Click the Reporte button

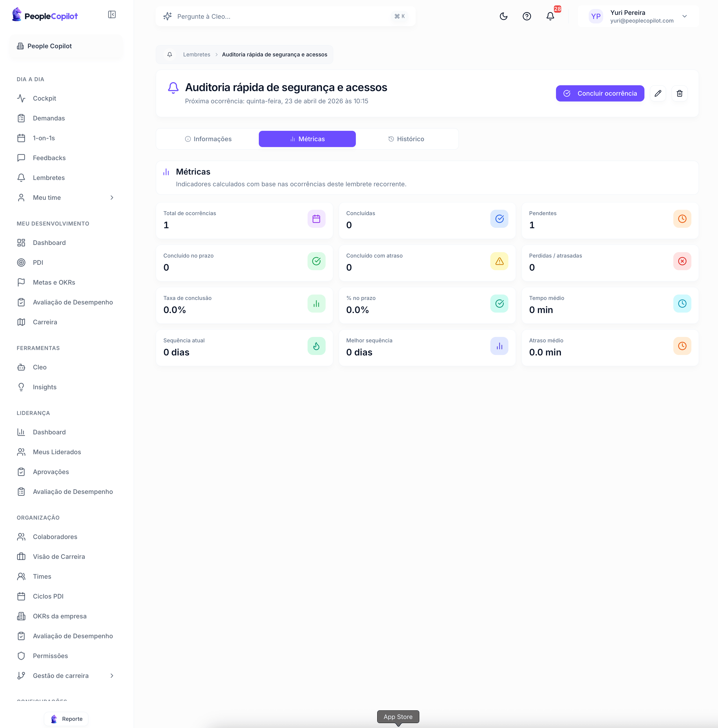(66, 719)
